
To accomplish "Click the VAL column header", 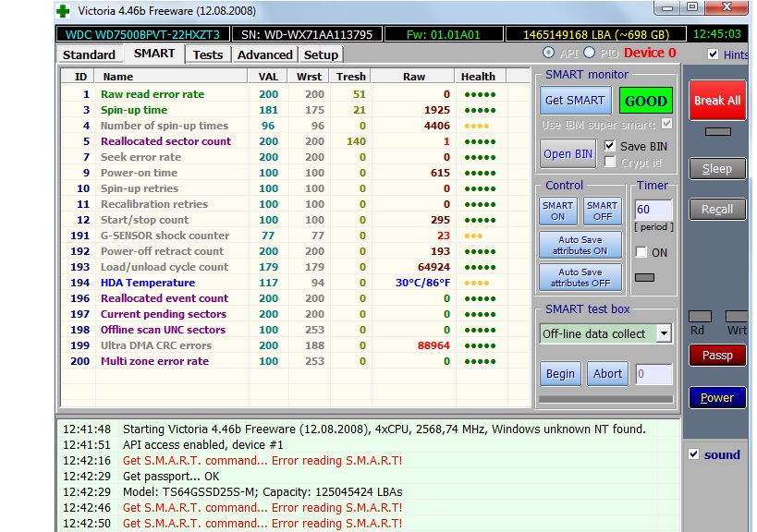I will (x=268, y=77).
